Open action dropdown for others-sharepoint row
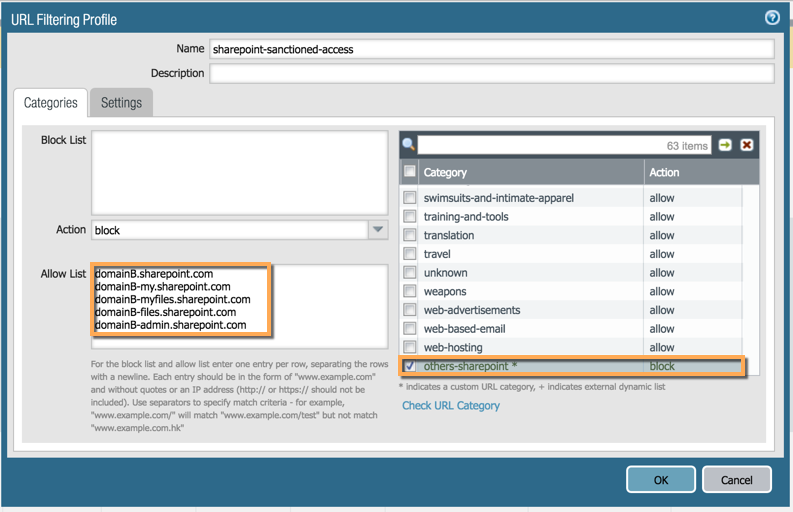Viewport: 793px width, 512px height. 693,366
